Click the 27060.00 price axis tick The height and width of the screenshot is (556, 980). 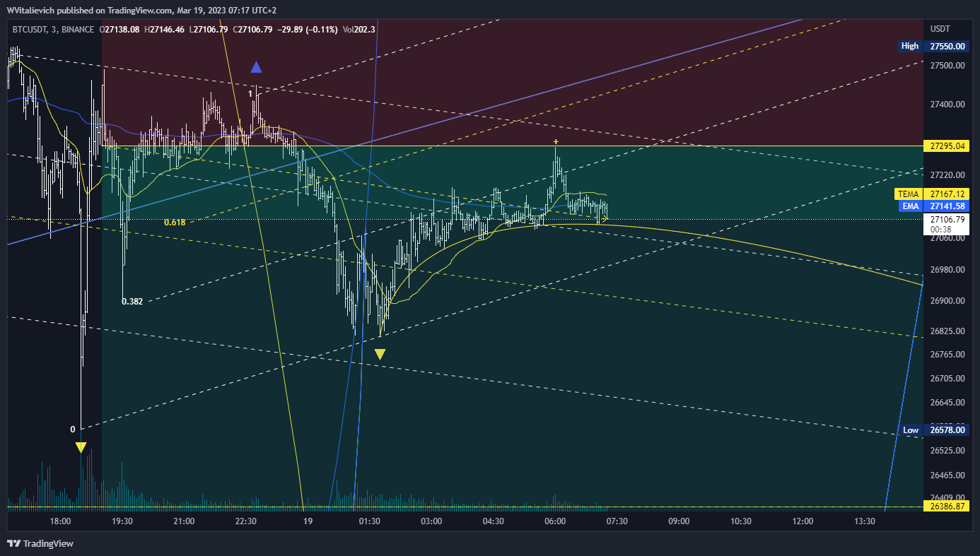pyautogui.click(x=947, y=238)
